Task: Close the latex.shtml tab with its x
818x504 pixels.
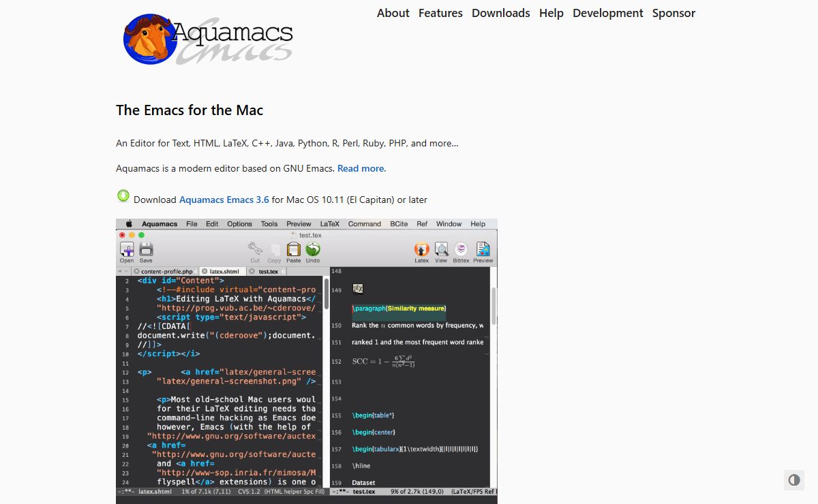Action: coord(204,271)
